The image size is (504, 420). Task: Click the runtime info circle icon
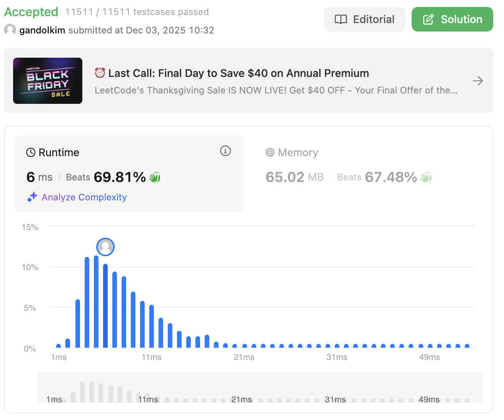[225, 151]
